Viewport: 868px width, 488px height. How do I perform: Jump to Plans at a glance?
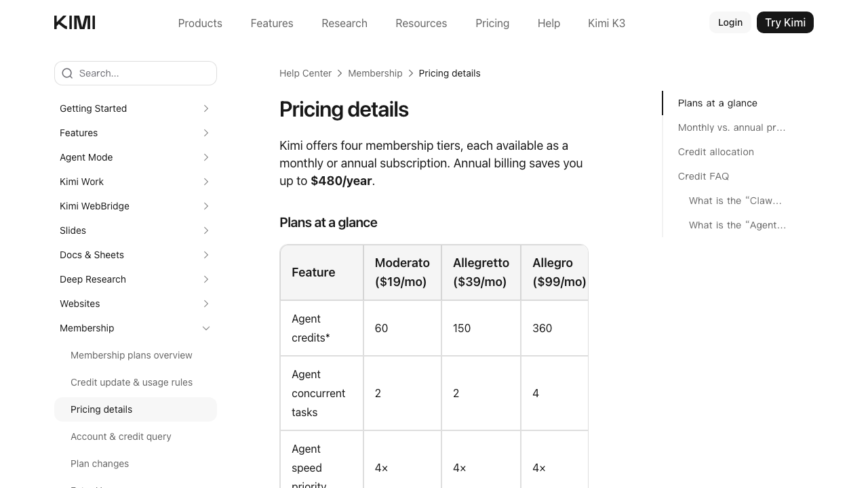717,103
